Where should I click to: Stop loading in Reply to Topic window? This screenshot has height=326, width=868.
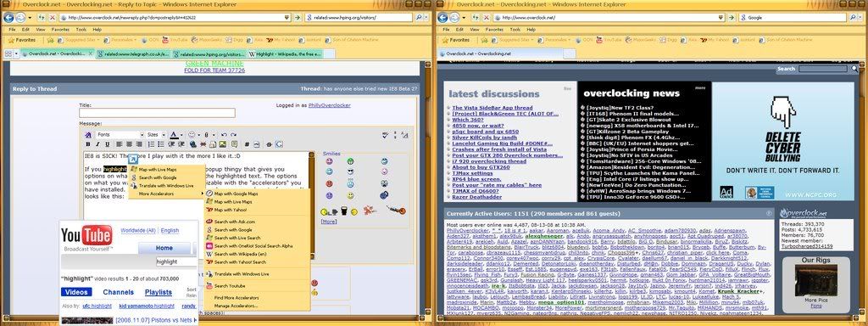53,18
